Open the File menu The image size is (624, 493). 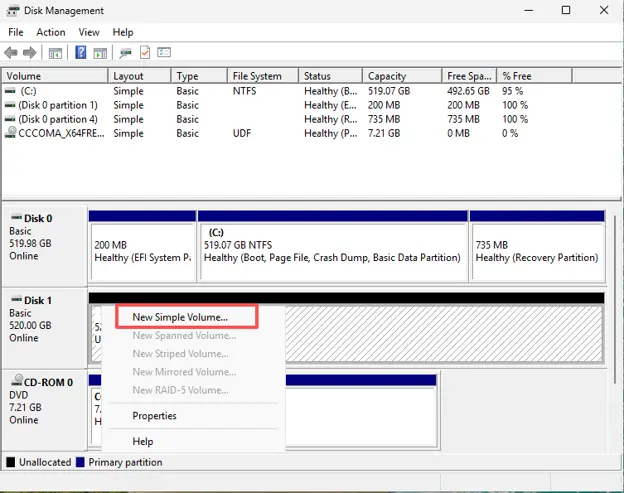click(x=16, y=32)
